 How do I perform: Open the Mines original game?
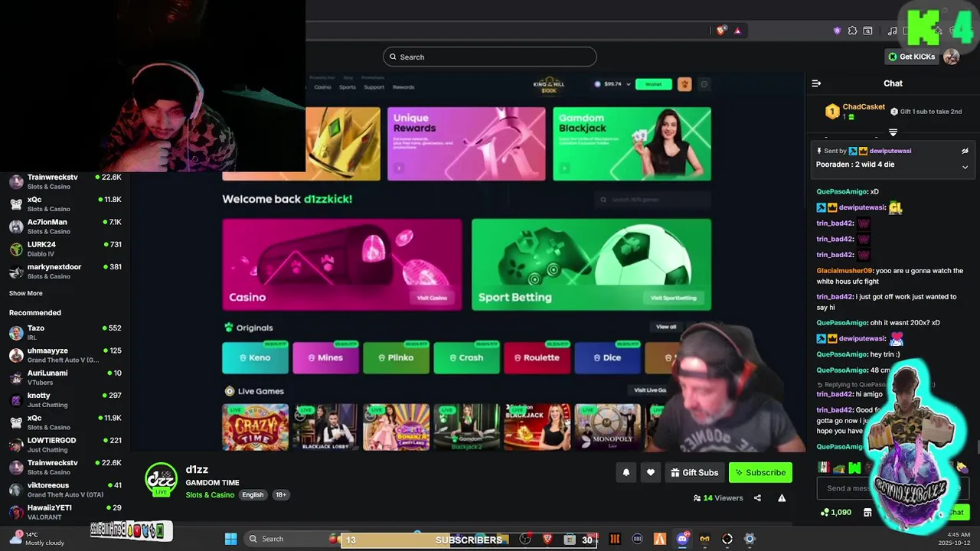click(x=325, y=357)
